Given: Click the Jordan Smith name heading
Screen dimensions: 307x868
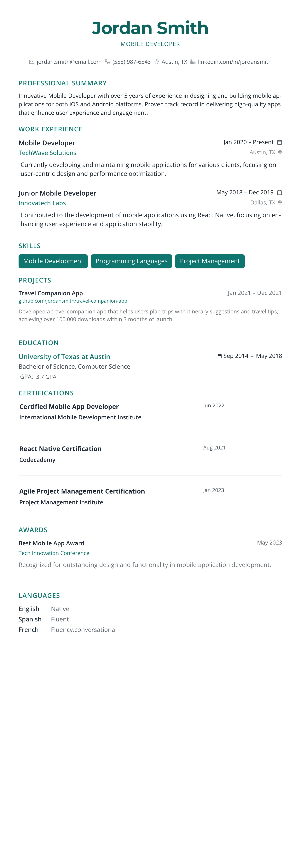Looking at the screenshot, I should tap(150, 28).
